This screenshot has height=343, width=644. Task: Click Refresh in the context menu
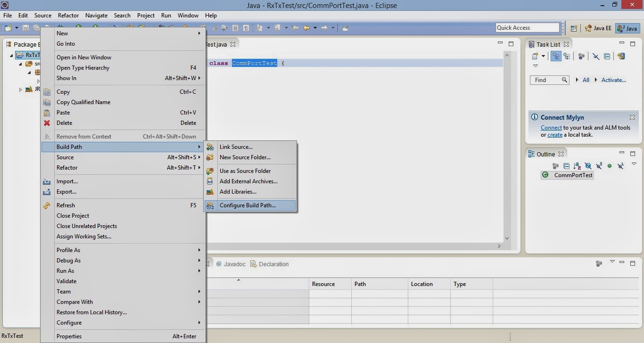tap(123, 205)
